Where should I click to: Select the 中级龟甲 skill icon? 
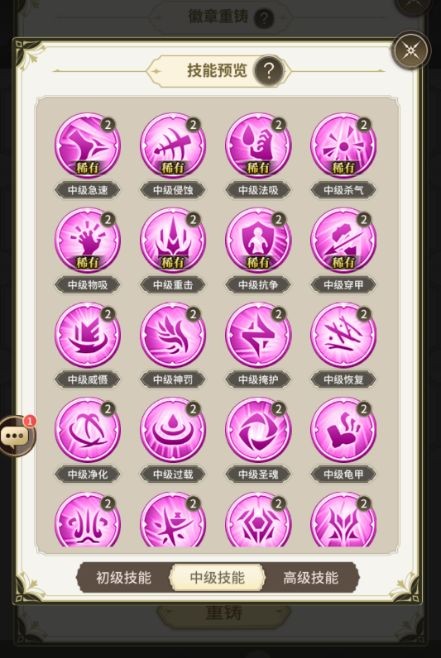[343, 431]
